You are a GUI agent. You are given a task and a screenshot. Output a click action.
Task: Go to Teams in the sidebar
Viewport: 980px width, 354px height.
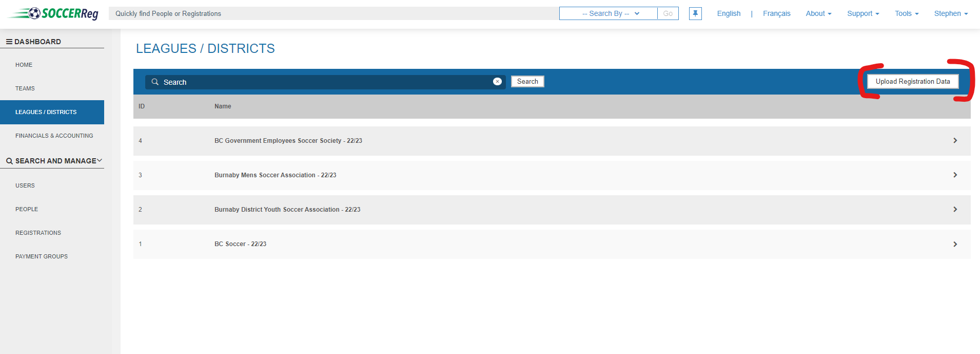[25, 88]
